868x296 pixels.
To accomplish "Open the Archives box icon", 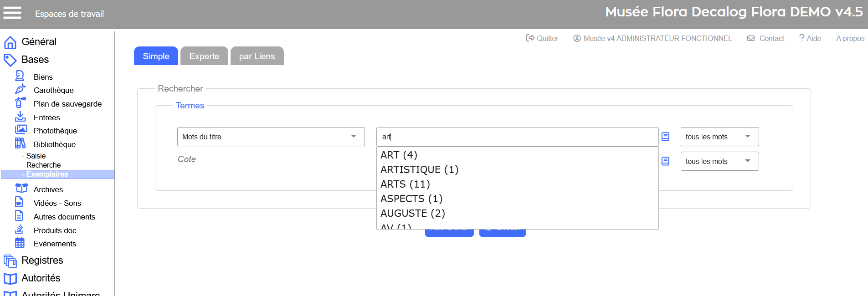I will 21,188.
